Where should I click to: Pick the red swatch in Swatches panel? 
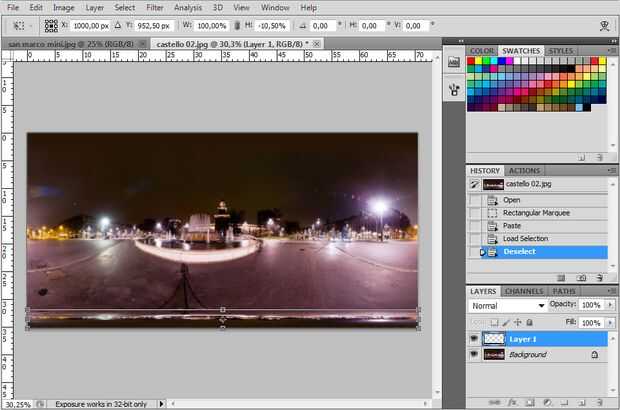pos(471,61)
